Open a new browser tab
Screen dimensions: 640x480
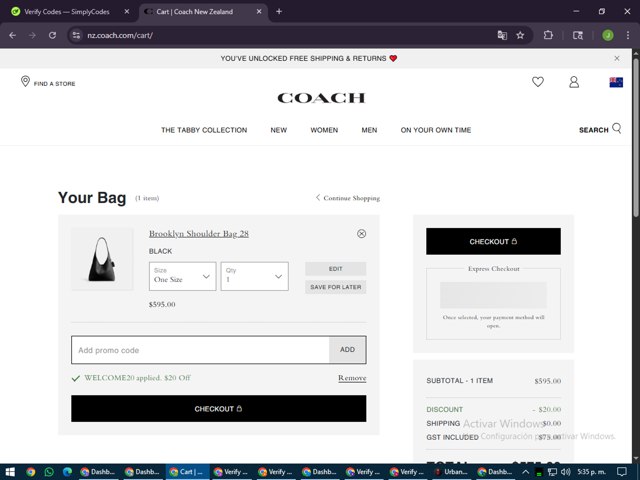click(x=279, y=11)
